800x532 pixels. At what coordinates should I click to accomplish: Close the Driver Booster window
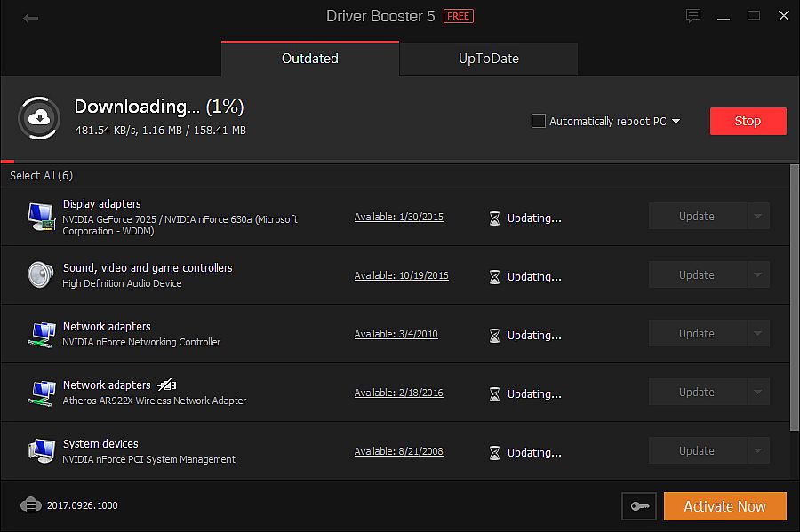pos(784,16)
